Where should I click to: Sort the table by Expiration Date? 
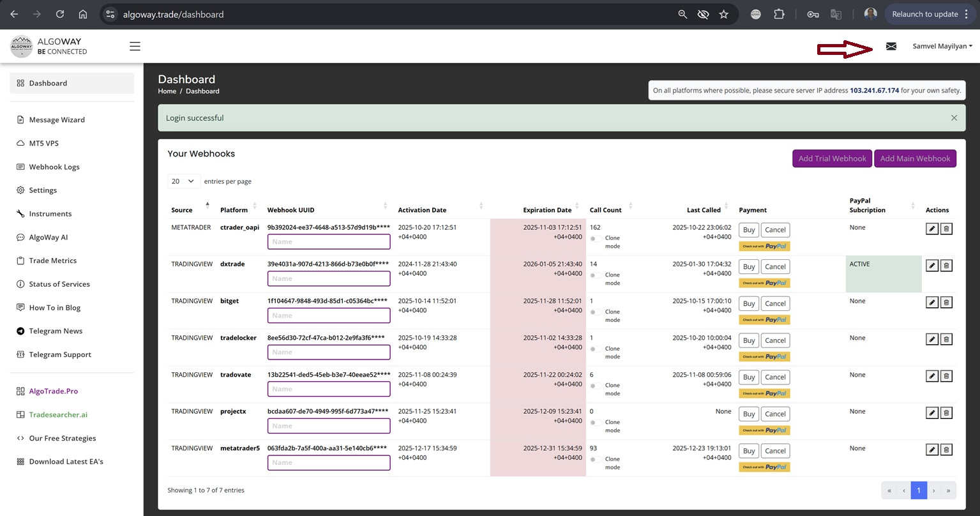click(x=547, y=209)
